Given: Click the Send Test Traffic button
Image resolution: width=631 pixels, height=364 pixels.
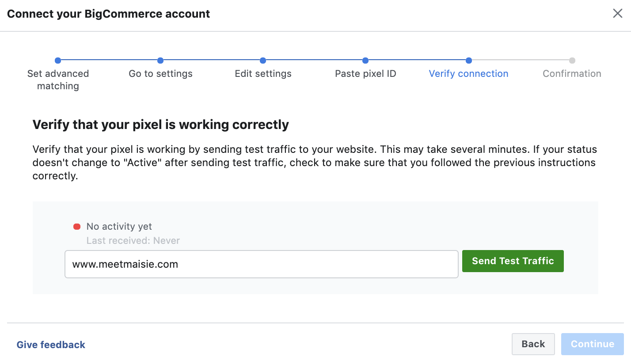Looking at the screenshot, I should (x=513, y=261).
